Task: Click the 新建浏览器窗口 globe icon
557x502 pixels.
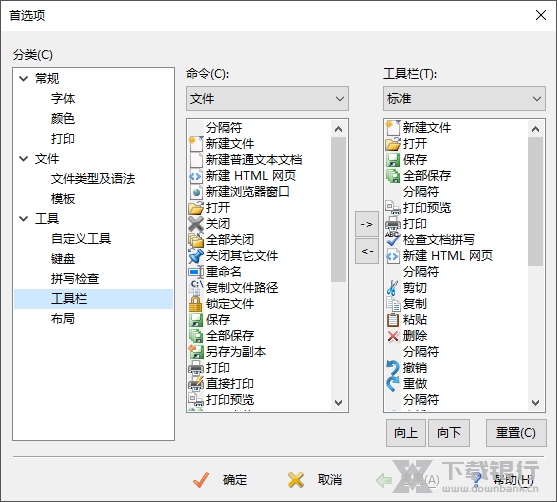Action: [x=196, y=192]
